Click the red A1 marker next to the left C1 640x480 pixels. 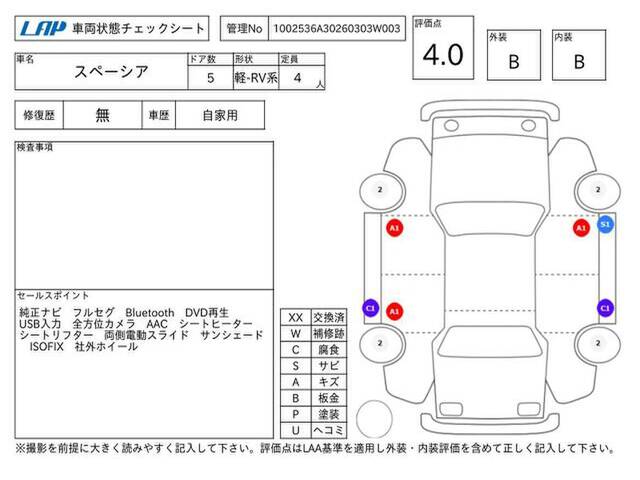pyautogui.click(x=394, y=311)
